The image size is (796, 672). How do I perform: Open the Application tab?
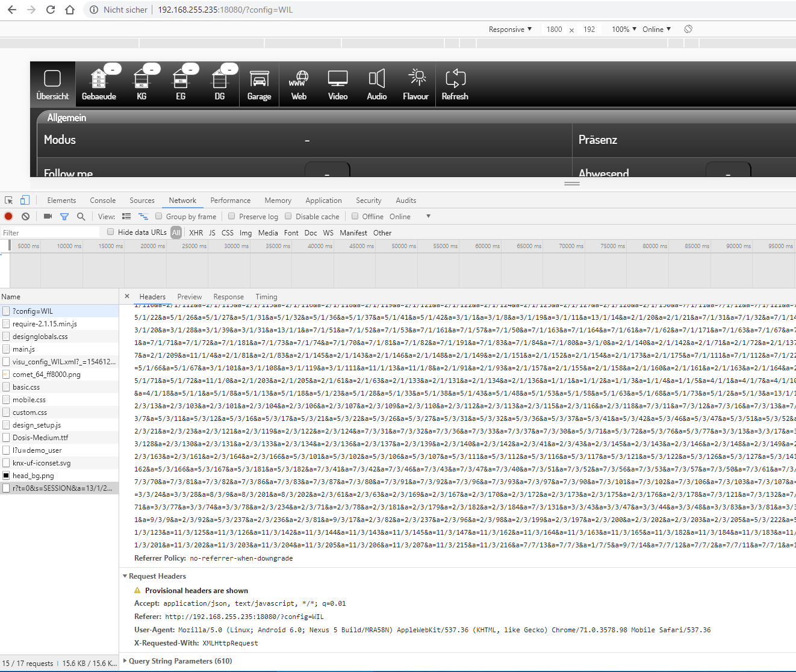323,201
